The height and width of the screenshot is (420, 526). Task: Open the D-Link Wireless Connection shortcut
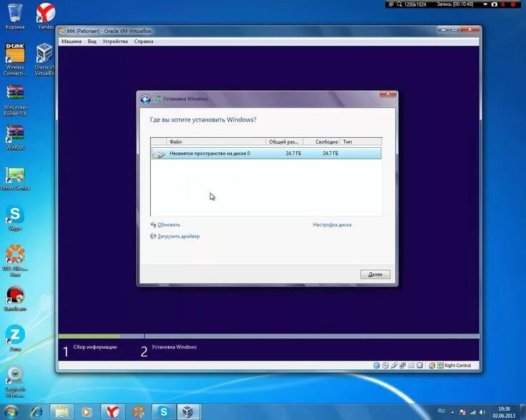tap(15, 60)
